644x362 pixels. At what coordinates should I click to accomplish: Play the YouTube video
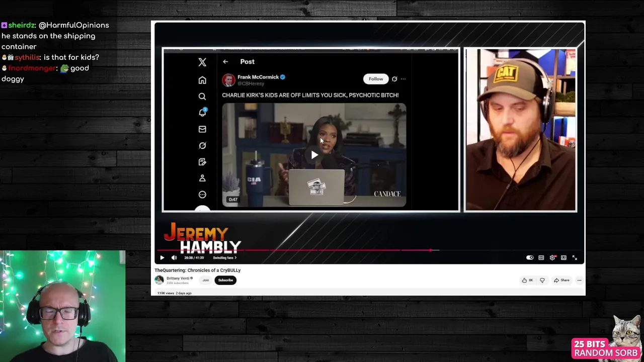[162, 257]
